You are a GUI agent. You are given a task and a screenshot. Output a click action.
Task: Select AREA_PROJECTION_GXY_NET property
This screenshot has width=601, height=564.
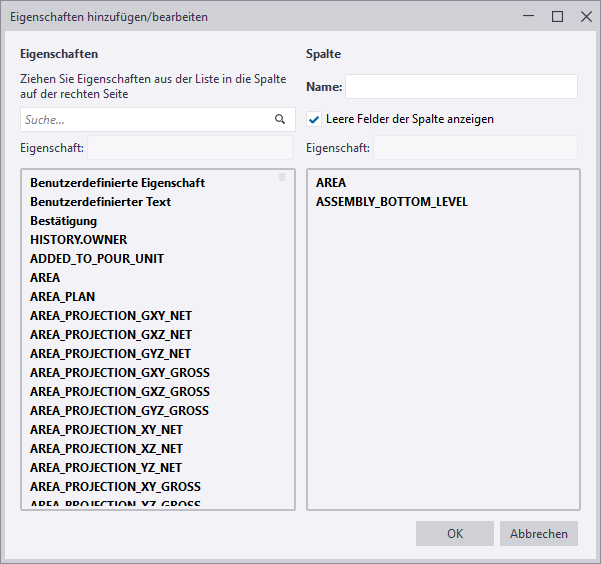pyautogui.click(x=110, y=316)
